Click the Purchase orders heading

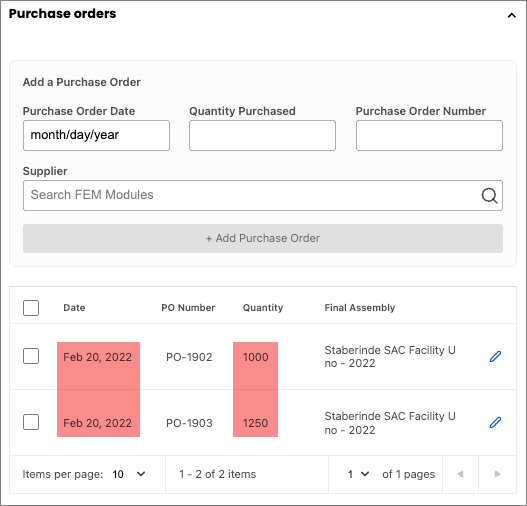pyautogui.click(x=63, y=14)
